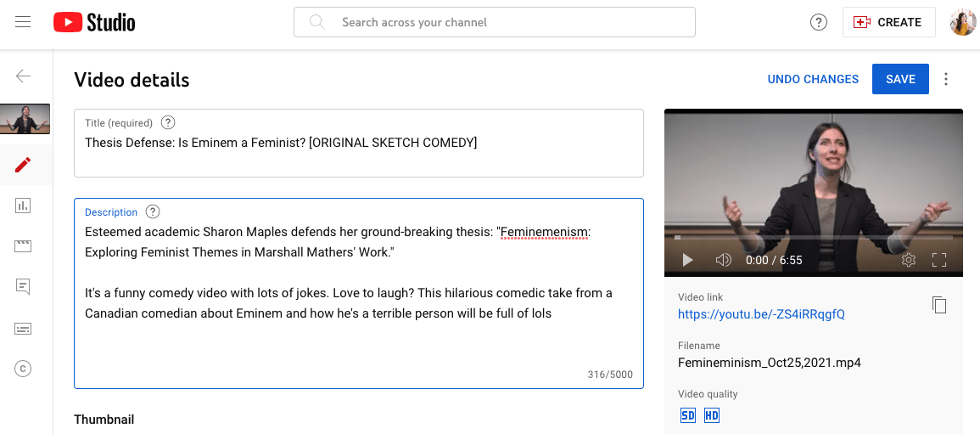Open the Subtitles sidebar icon
Image resolution: width=980 pixels, height=434 pixels.
pyautogui.click(x=23, y=329)
